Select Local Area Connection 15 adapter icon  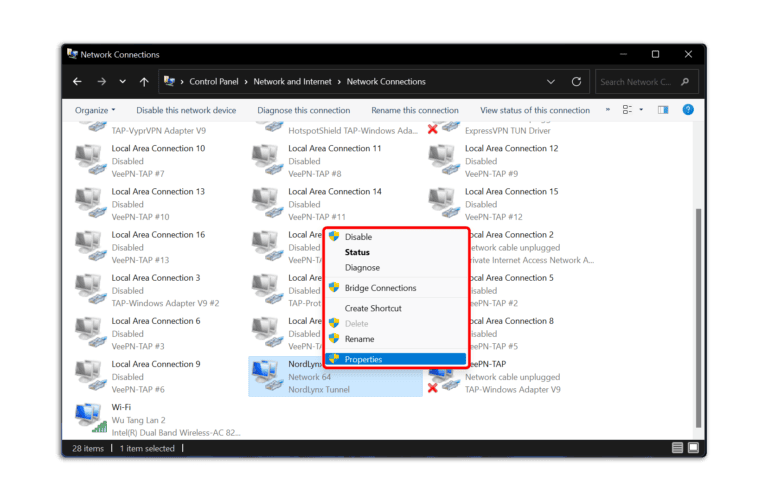(x=444, y=203)
